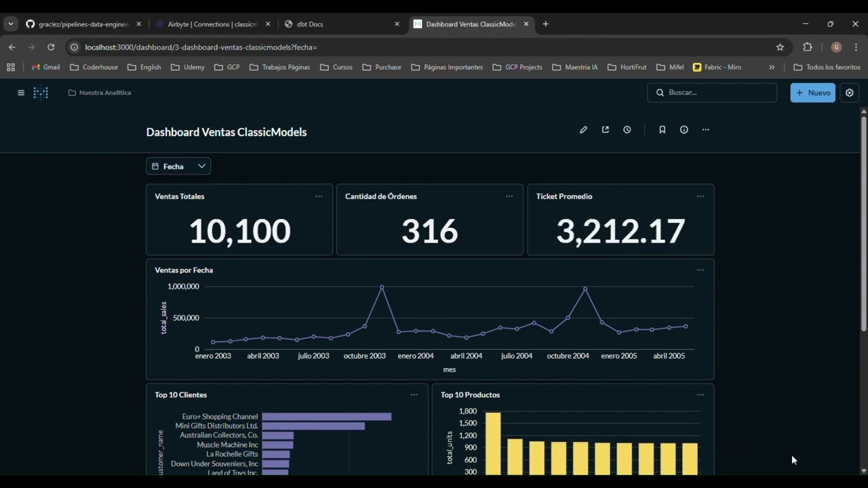
Task: Click the page vertical scrollbar thumb
Action: 863,224
